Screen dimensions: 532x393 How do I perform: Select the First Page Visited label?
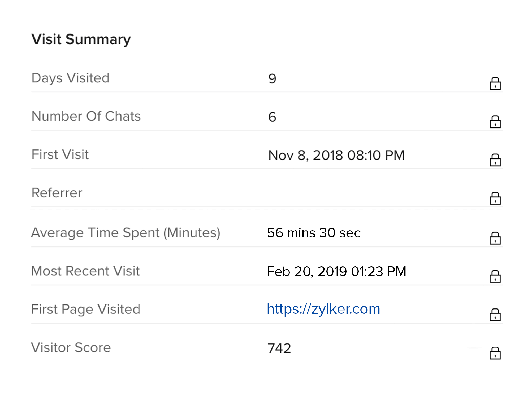85,309
